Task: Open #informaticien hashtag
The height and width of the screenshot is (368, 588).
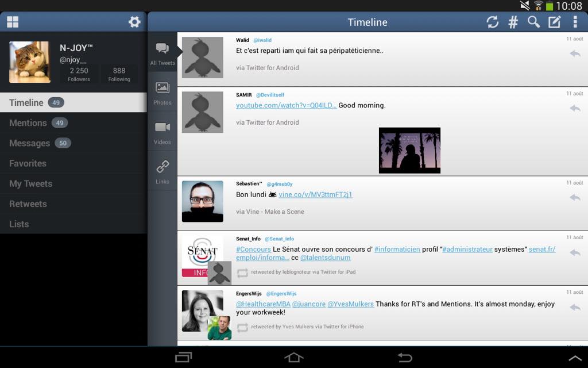Action: point(397,250)
